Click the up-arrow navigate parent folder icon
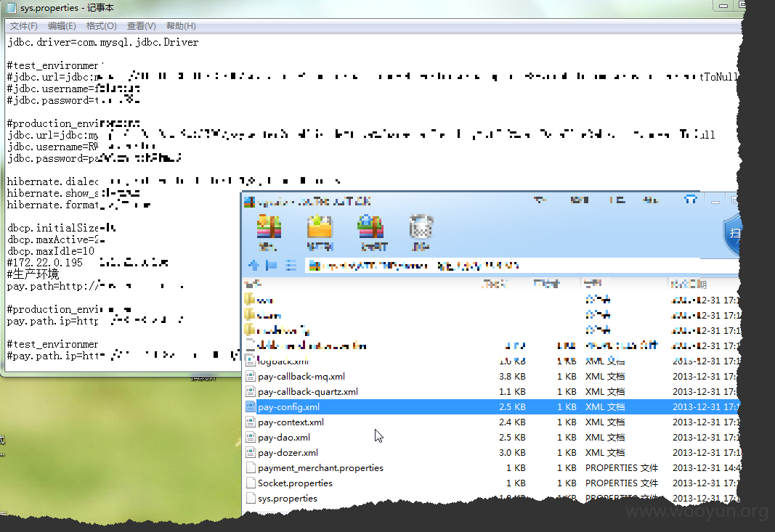 (x=254, y=266)
